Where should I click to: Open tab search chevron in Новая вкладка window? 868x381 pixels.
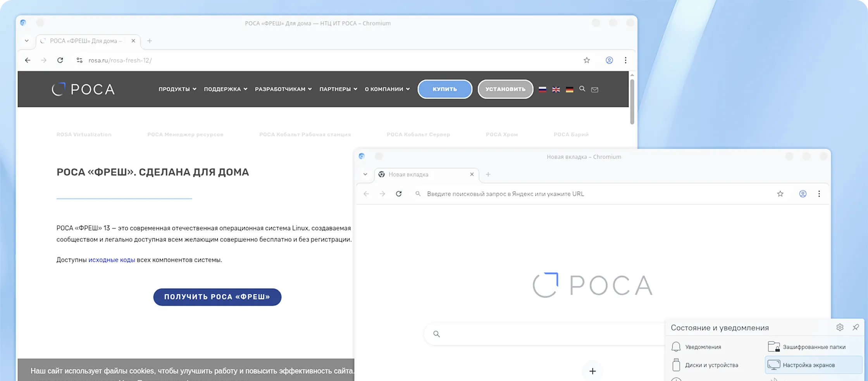click(365, 174)
